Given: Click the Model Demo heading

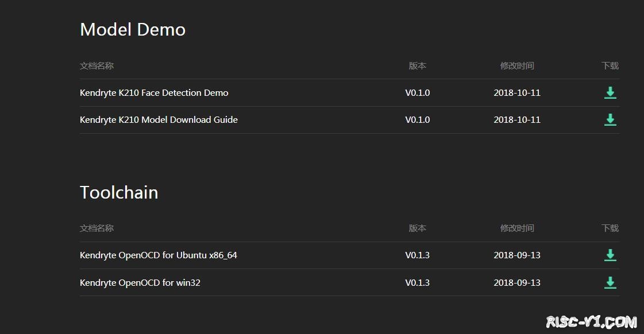Looking at the screenshot, I should [133, 29].
